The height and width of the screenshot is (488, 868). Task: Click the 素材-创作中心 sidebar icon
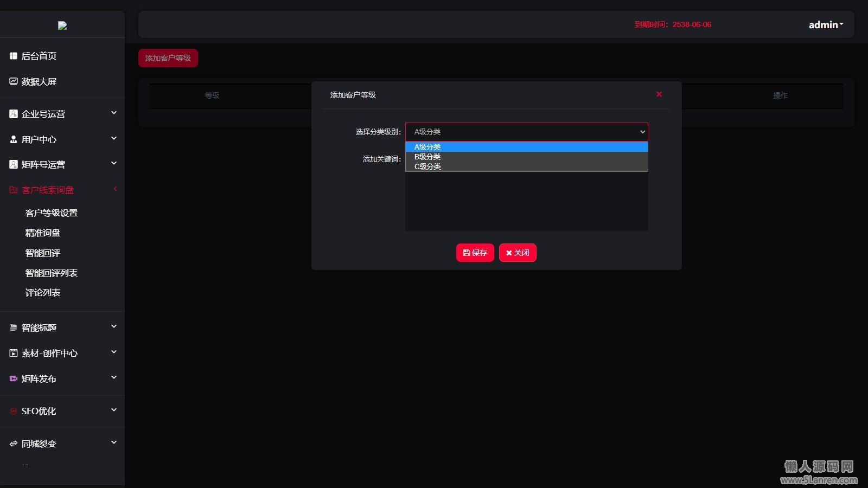[x=14, y=353]
